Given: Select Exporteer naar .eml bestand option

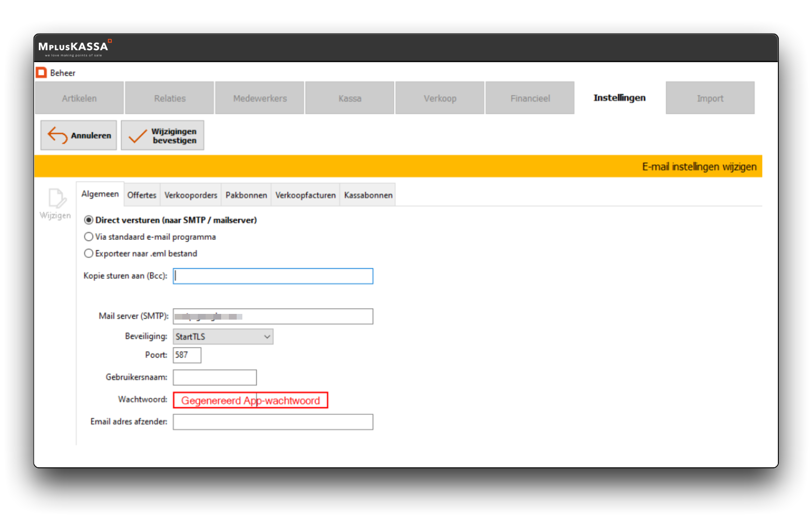Looking at the screenshot, I should (89, 253).
